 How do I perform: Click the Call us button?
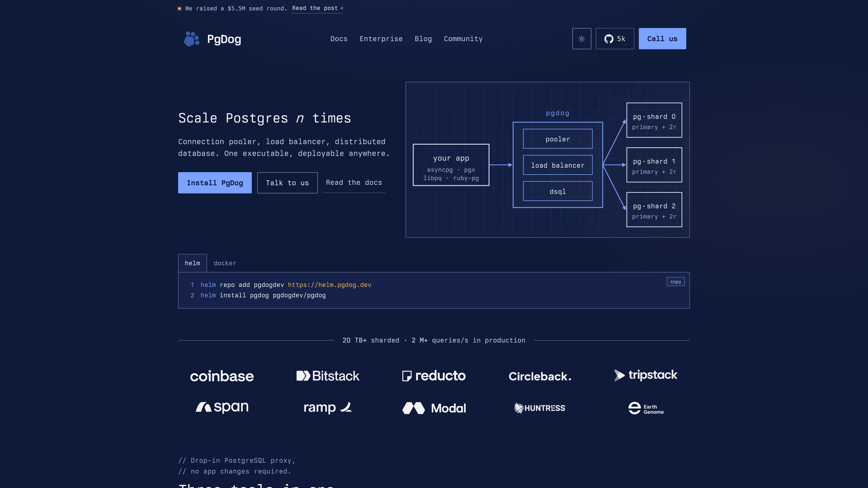tap(662, 39)
